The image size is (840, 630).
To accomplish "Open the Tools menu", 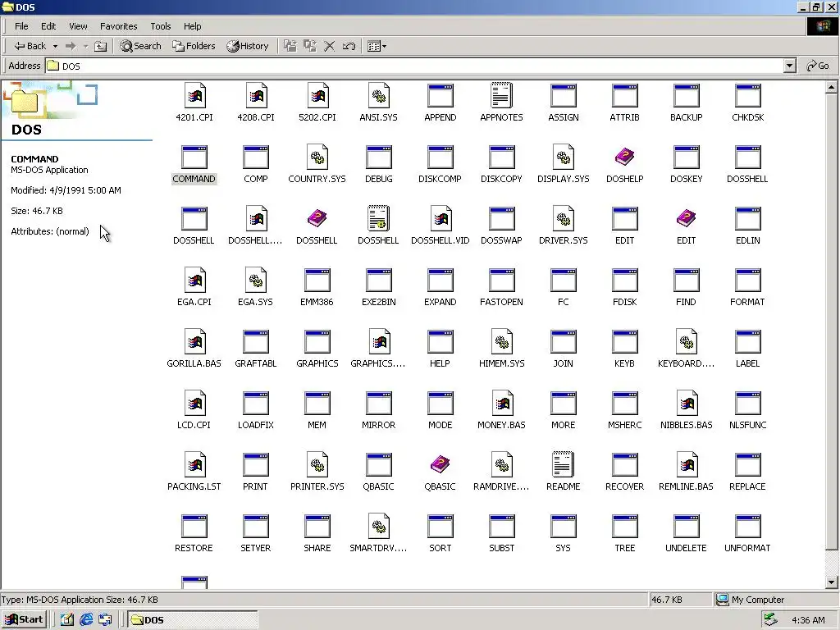I will pos(160,26).
